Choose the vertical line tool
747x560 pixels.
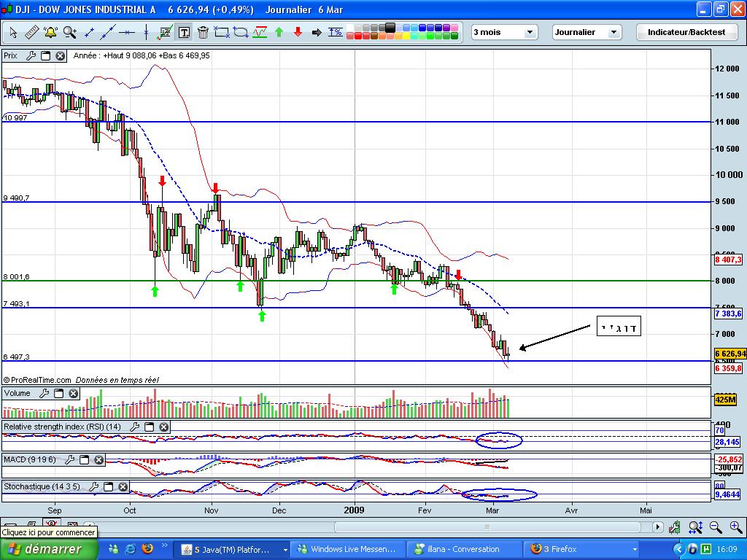(146, 32)
